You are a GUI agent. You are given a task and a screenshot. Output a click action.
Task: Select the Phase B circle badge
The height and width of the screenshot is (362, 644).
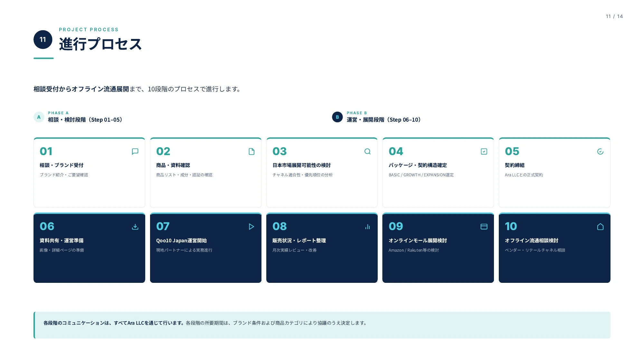point(337,117)
